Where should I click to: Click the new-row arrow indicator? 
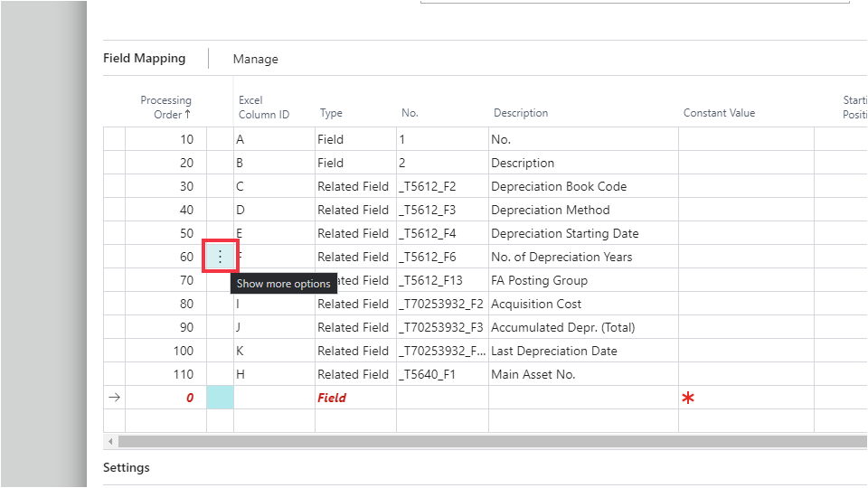click(x=114, y=398)
